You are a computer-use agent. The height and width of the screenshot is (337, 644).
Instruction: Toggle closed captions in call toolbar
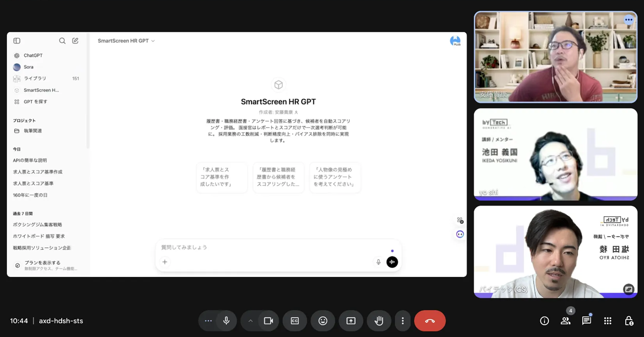[295, 321]
